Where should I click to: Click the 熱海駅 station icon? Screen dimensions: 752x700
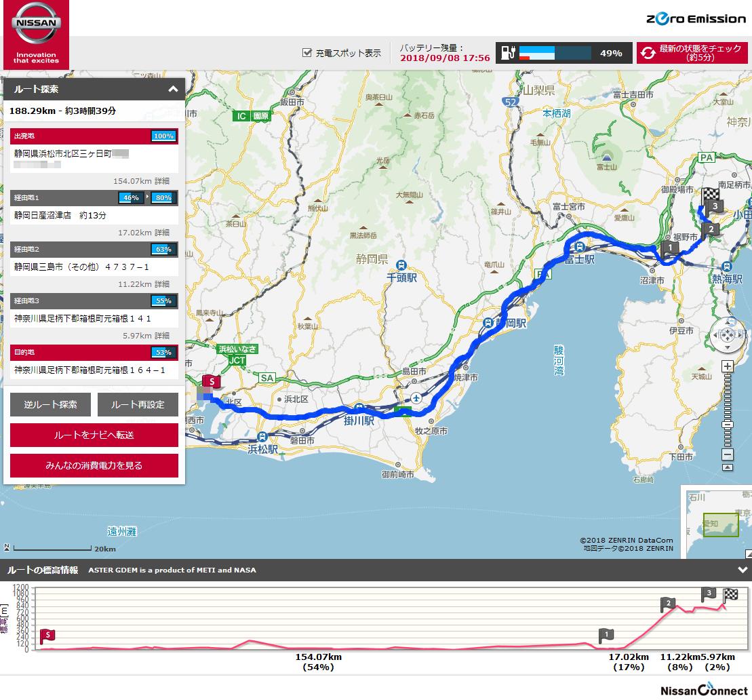(727, 267)
